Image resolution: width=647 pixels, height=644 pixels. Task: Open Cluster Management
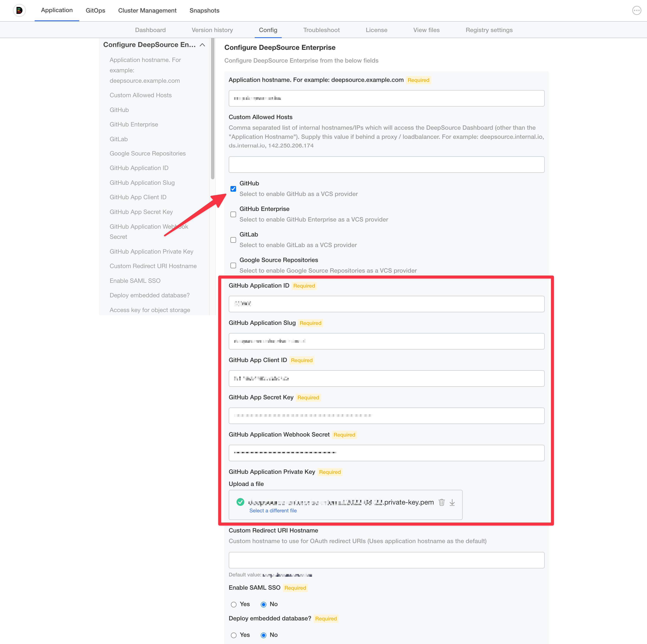147,10
